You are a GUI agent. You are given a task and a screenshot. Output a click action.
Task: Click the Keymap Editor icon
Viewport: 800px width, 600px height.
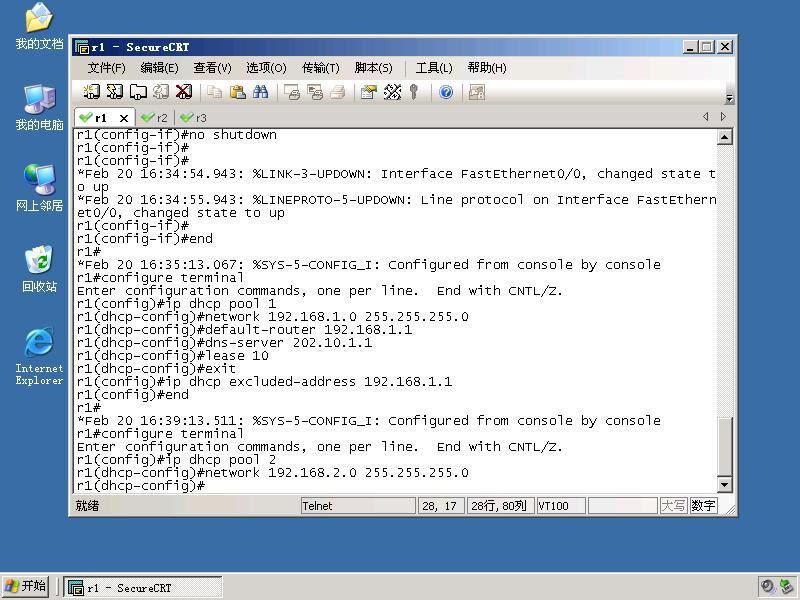click(392, 92)
